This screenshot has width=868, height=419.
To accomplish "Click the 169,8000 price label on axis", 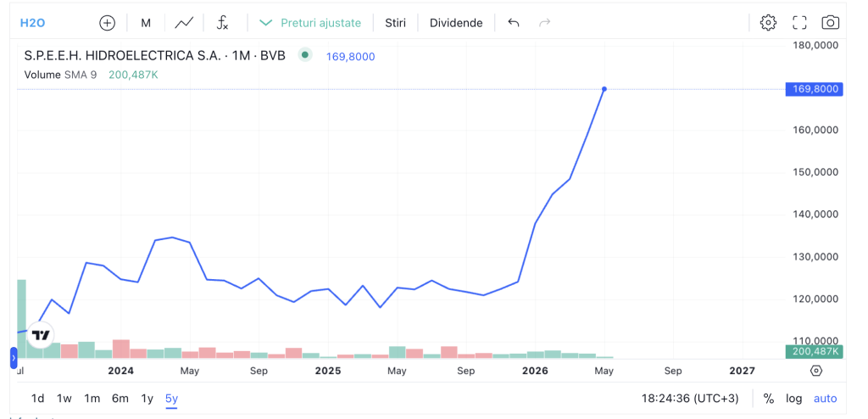I will (x=814, y=89).
